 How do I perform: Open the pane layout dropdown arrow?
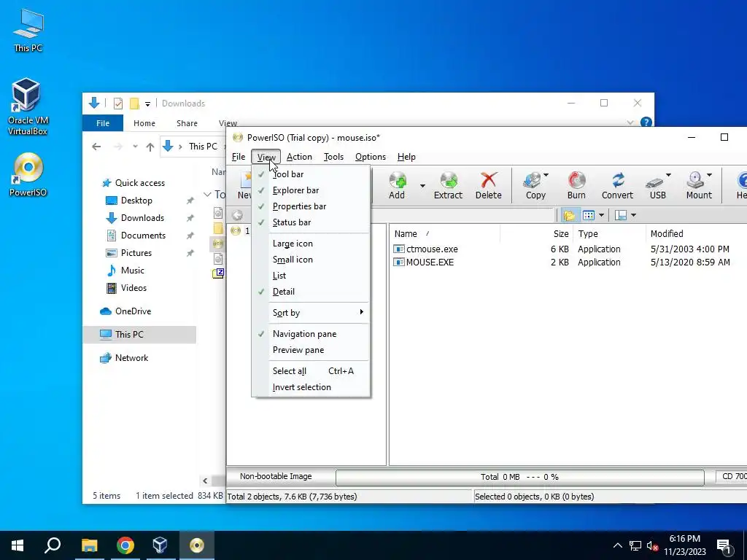[633, 215]
